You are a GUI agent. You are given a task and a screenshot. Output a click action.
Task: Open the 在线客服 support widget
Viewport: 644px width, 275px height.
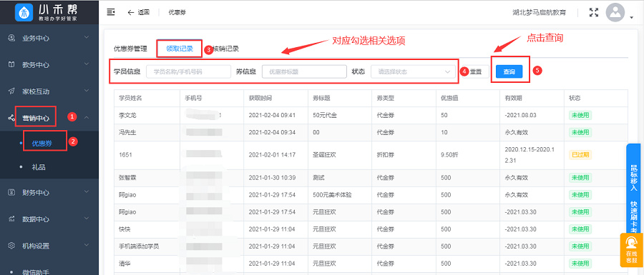pyautogui.click(x=632, y=250)
